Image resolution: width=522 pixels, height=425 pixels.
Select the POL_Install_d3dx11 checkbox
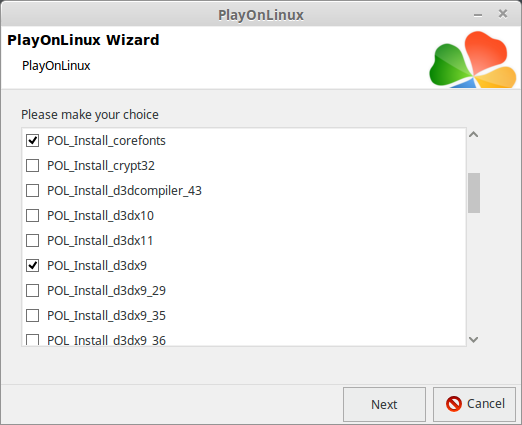click(x=32, y=241)
